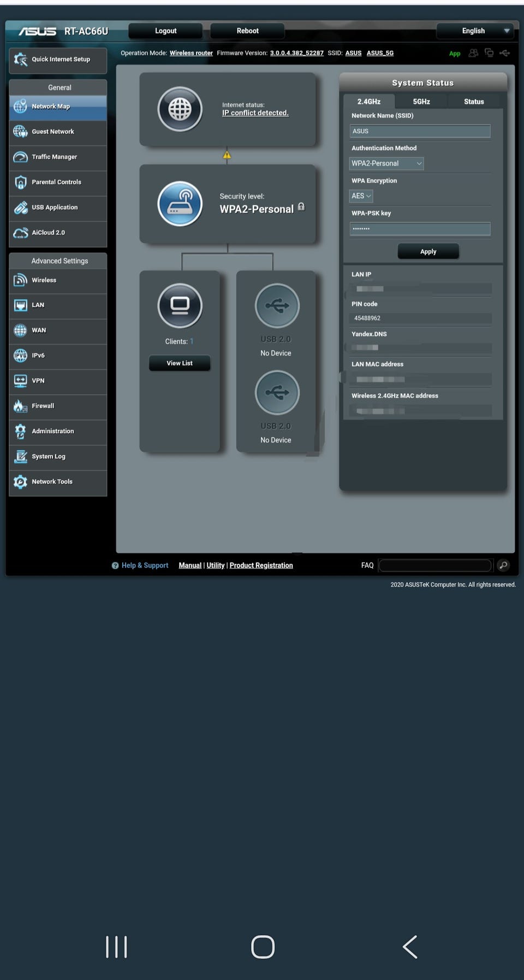Open the Help & Support question icon
Screen dimensions: 524x980
pyautogui.click(x=115, y=565)
